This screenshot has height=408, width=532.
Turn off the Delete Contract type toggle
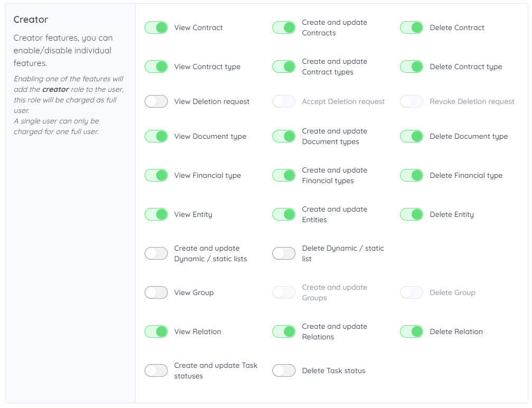(412, 67)
